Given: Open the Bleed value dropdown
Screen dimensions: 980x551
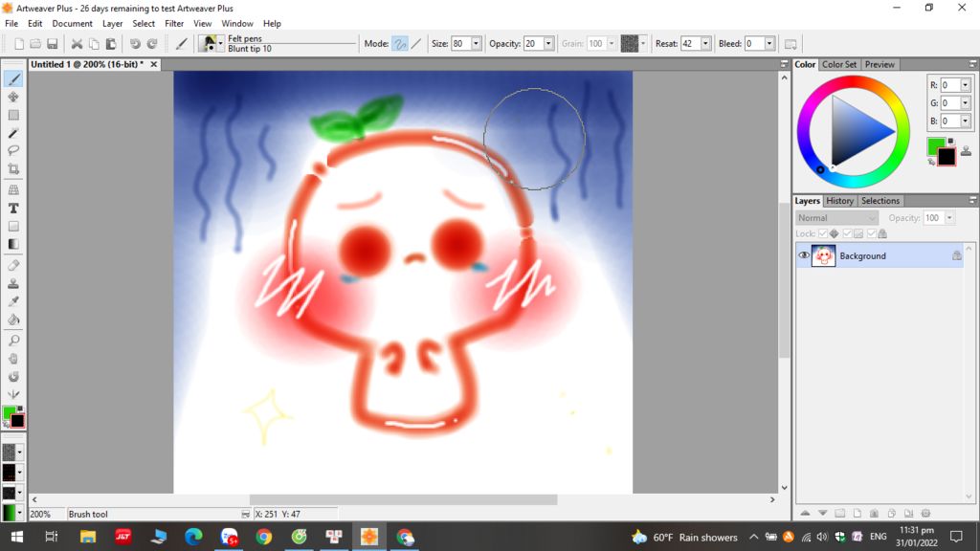Looking at the screenshot, I should click(x=769, y=44).
